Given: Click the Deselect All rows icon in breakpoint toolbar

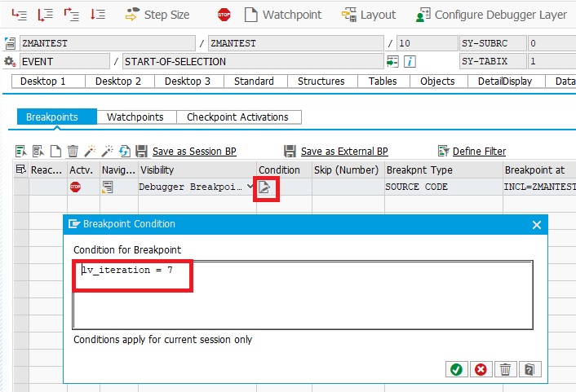Looking at the screenshot, I should [38, 151].
